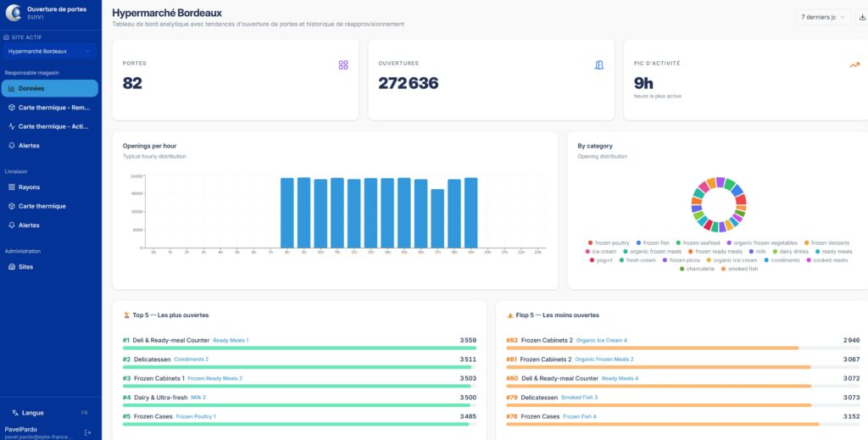Open the Sites administration page
The height and width of the screenshot is (440, 868).
point(25,266)
